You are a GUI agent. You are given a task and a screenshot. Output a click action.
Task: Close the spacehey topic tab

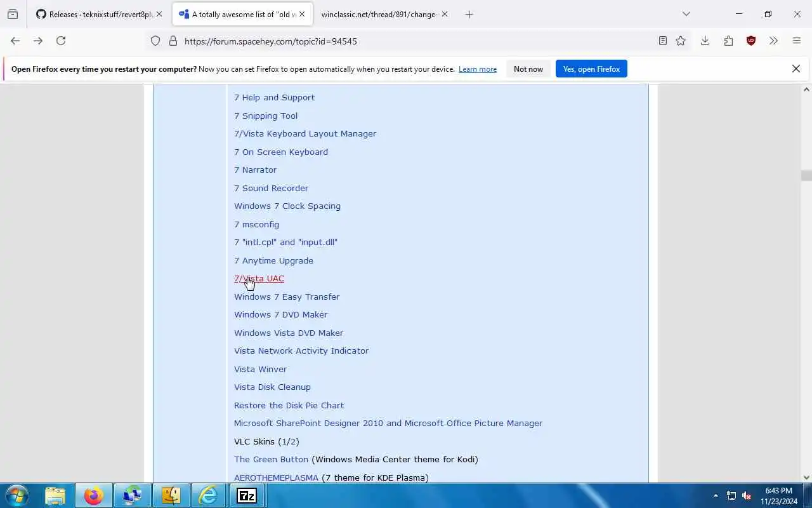302,14
